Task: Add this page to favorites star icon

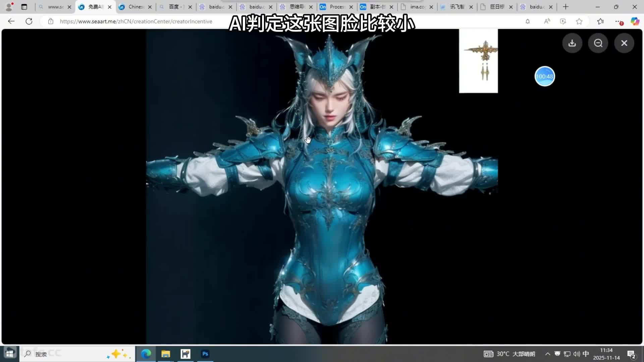Action: click(579, 21)
